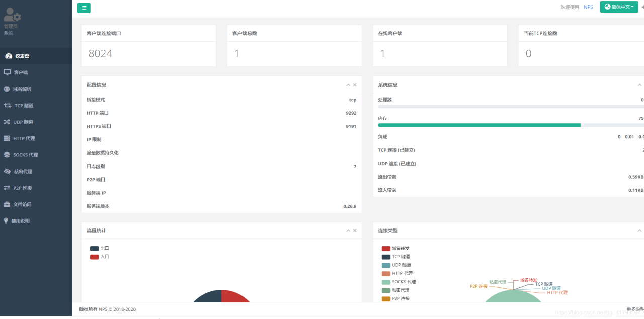Toggle 入口 legend swatch in traffic chart
The width and height of the screenshot is (644, 319).
coord(95,257)
